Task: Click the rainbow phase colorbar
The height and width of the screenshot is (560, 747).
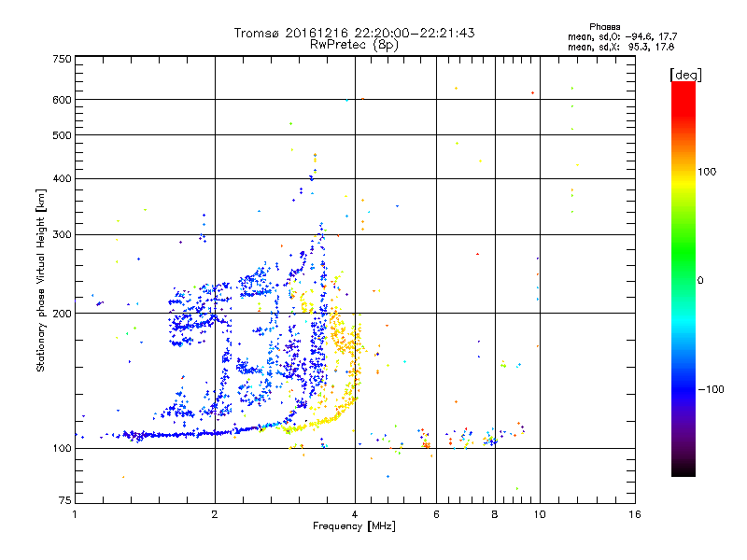Action: tap(684, 278)
